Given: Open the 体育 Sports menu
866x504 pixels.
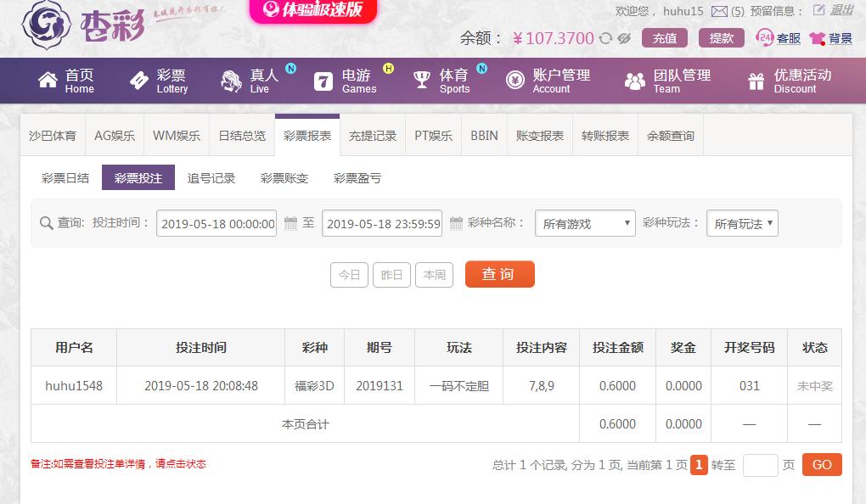Looking at the screenshot, I should click(441, 81).
